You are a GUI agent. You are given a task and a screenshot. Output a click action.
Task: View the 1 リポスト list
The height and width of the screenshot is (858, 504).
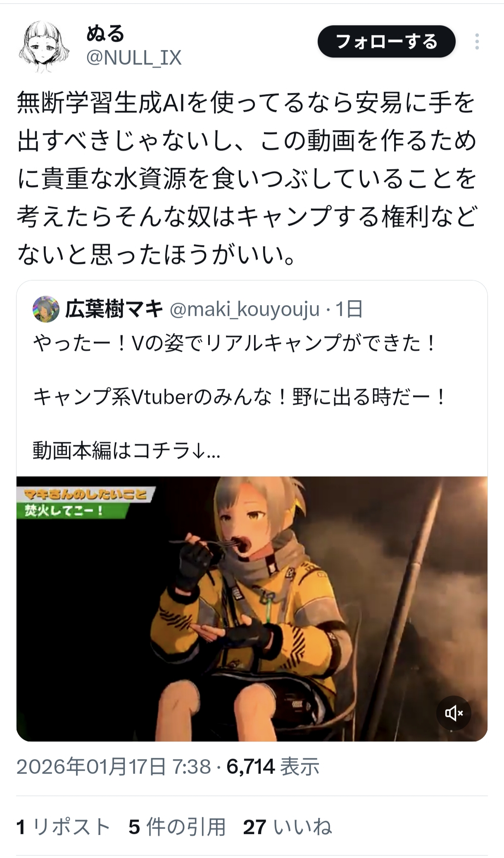(63, 827)
